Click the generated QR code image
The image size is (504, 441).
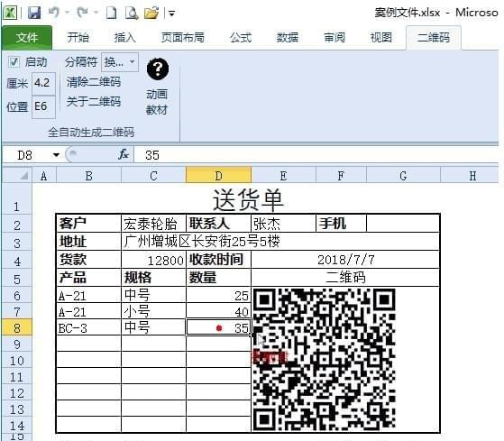pos(324,359)
